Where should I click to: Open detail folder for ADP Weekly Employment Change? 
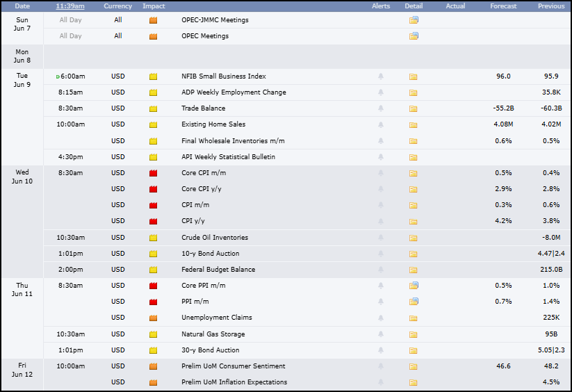[x=413, y=92]
